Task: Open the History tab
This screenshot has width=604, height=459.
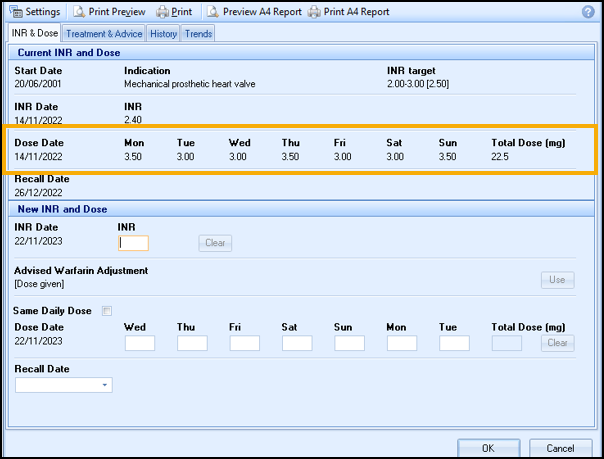Action: click(163, 33)
